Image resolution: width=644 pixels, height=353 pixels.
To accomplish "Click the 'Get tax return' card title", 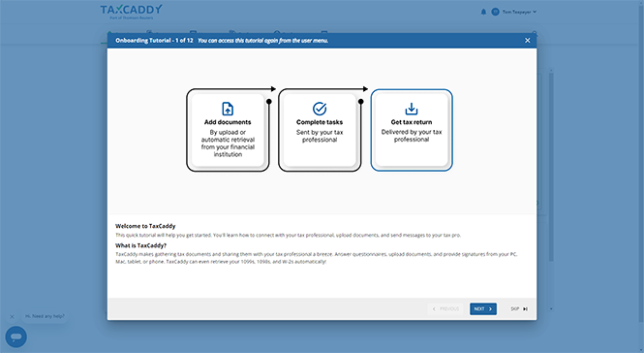I will coord(412,122).
